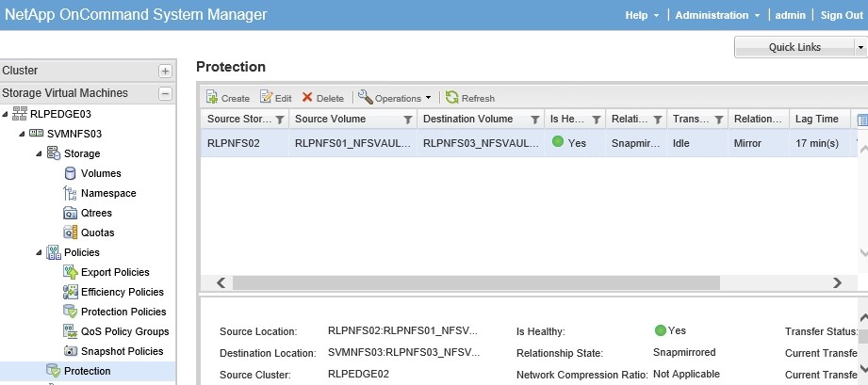The height and width of the screenshot is (385, 868).
Task: Toggle filter on Destination Volume column
Action: click(535, 120)
